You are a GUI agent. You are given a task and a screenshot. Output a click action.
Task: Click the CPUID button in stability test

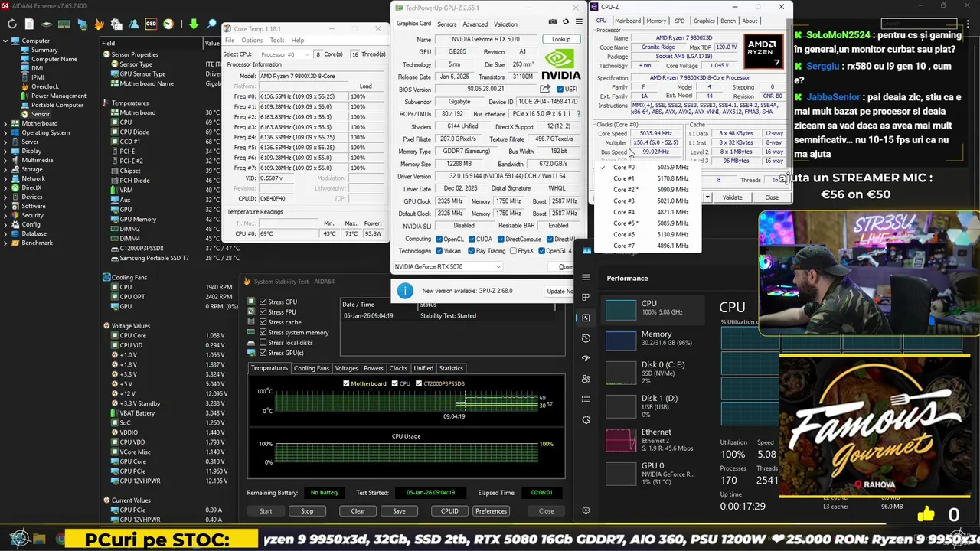tap(449, 510)
